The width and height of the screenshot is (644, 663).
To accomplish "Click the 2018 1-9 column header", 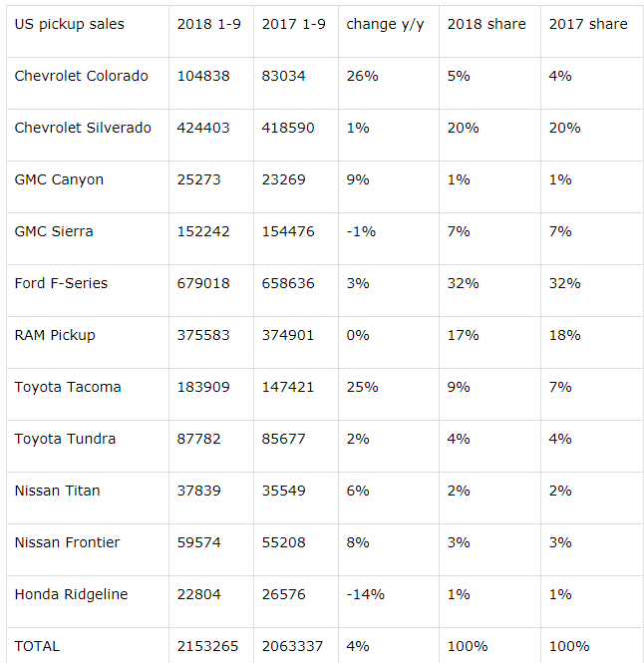I will (208, 24).
